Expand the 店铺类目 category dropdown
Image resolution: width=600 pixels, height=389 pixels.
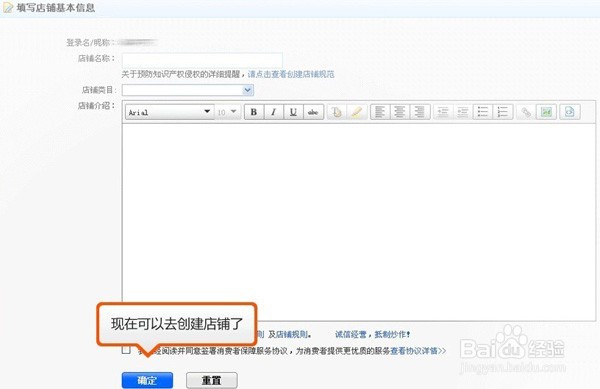[248, 90]
